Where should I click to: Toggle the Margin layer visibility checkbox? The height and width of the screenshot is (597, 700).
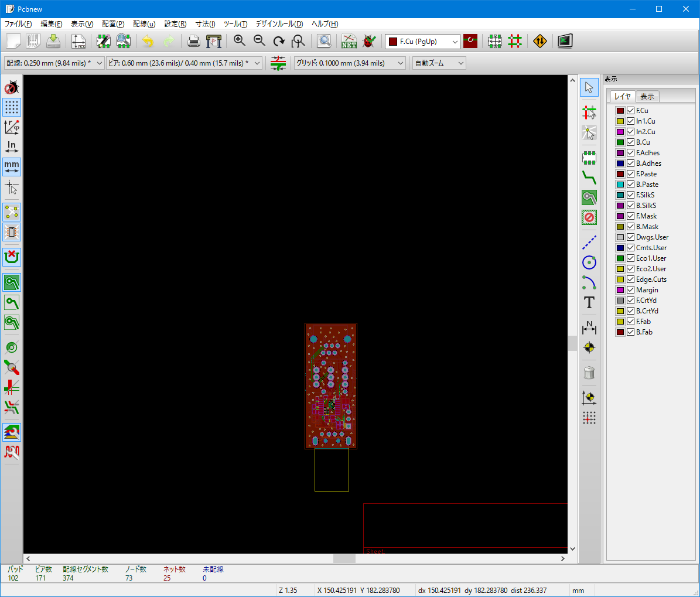[x=630, y=290]
